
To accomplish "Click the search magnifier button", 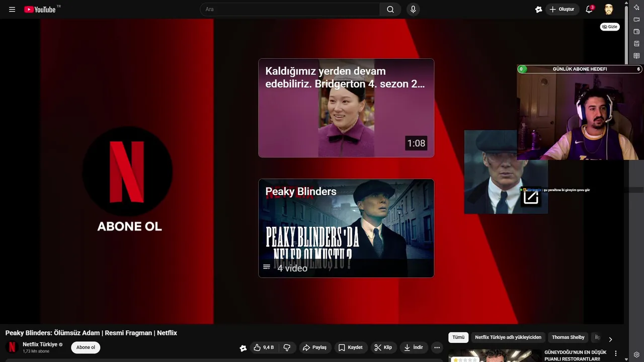I will click(390, 9).
